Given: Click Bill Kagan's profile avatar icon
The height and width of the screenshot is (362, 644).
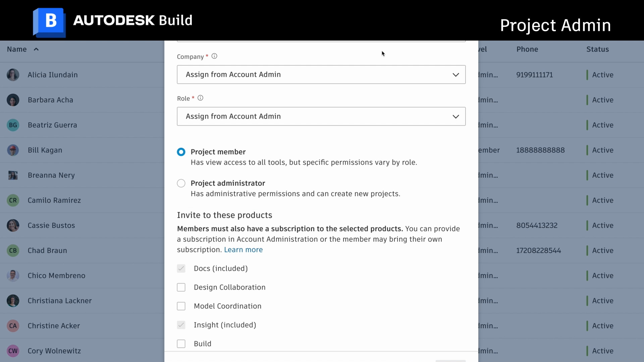Looking at the screenshot, I should pyautogui.click(x=13, y=150).
